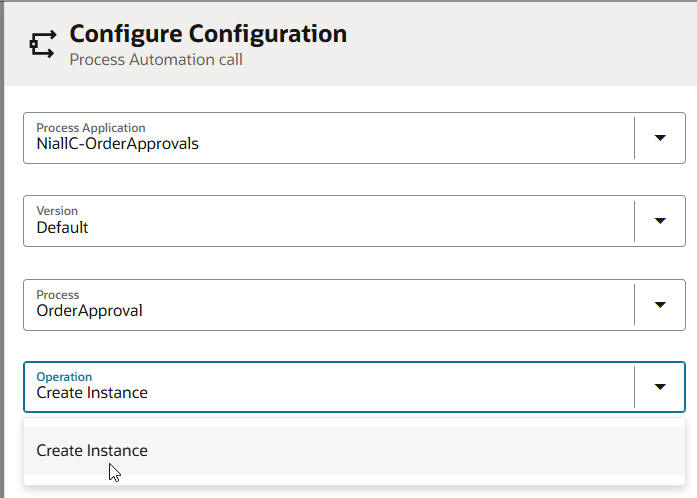697x498 pixels.
Task: Click the Process Automation call subtitle
Action: click(156, 60)
